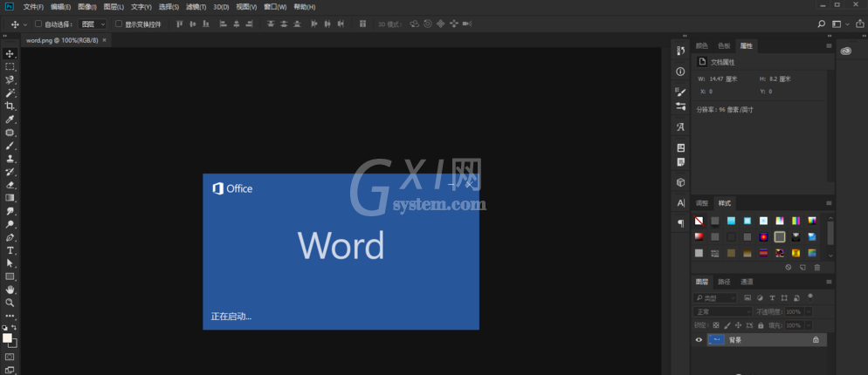Switch to the 颜色 tab

[x=701, y=46]
